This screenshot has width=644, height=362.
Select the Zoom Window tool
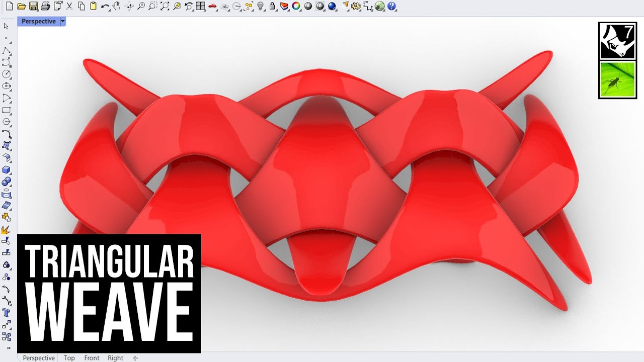[x=153, y=6]
